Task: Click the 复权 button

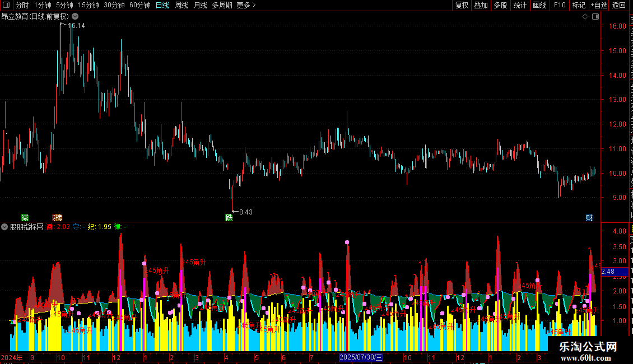Action: 462,5
